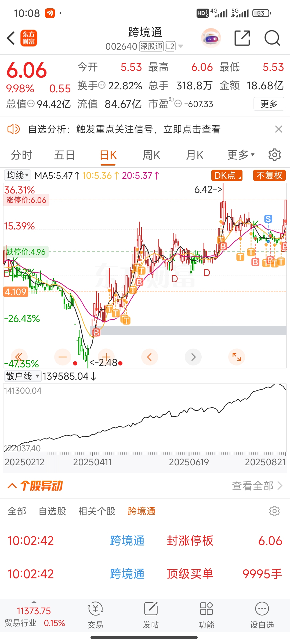The height and width of the screenshot is (644, 290).
Task: Tap the battery status indicator
Action: [x=262, y=13]
